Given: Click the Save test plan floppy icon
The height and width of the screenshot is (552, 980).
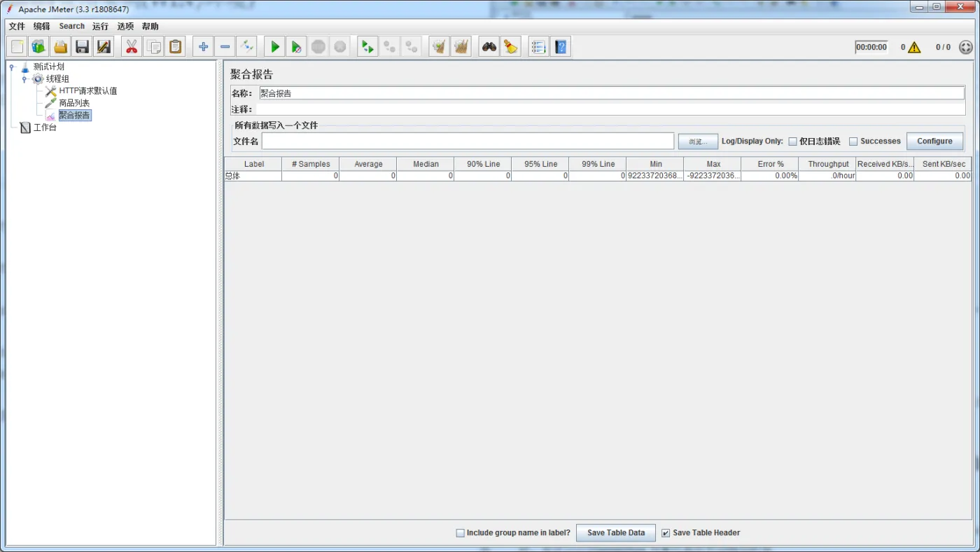Looking at the screenshot, I should [83, 47].
